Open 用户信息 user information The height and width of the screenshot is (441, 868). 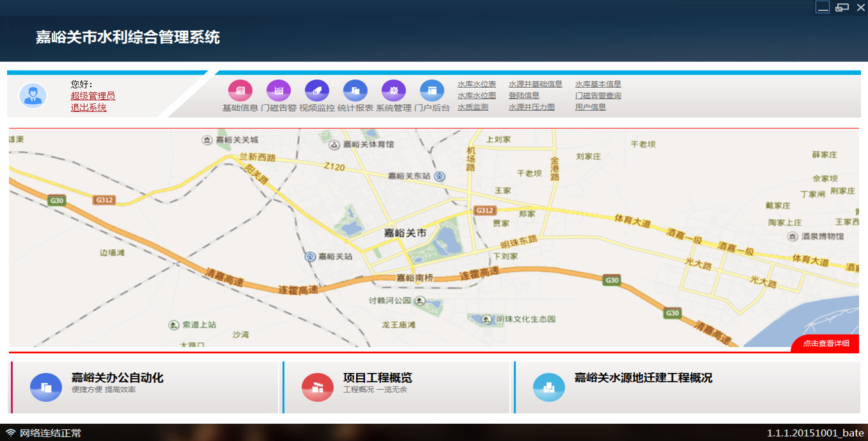pyautogui.click(x=591, y=106)
